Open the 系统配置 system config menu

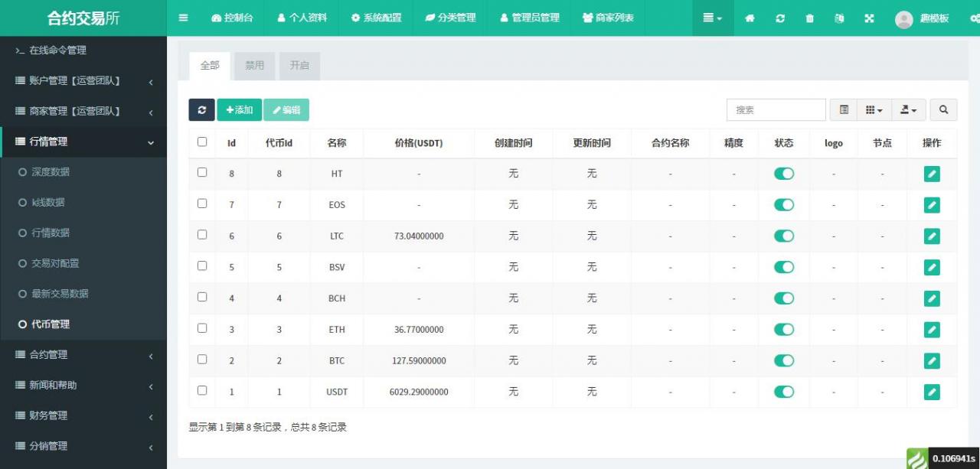[376, 18]
